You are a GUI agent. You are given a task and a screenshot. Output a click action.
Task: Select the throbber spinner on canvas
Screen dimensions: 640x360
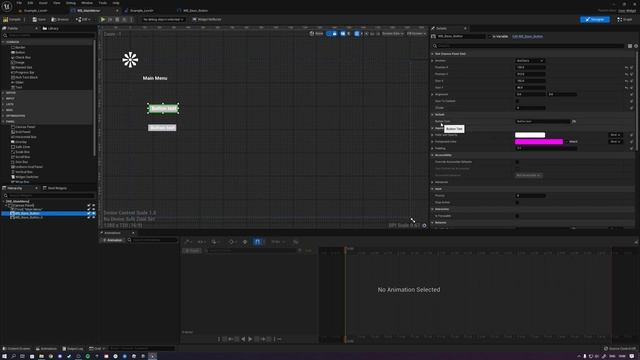(x=130, y=60)
